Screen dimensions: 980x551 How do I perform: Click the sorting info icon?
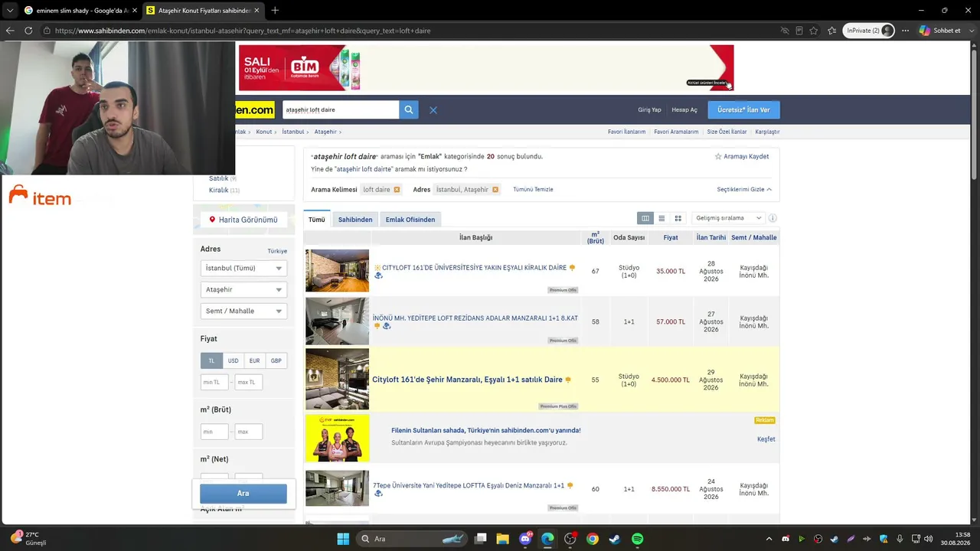[x=773, y=218]
